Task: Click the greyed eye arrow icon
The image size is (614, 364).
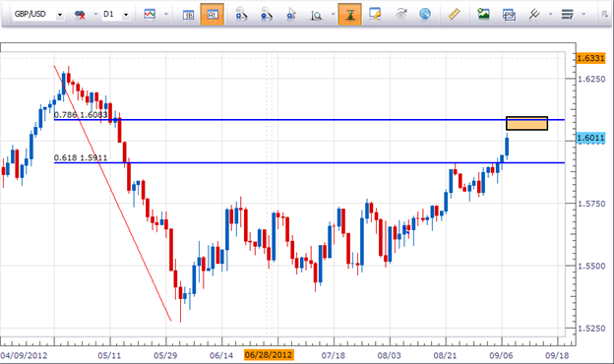Action: pyautogui.click(x=401, y=15)
